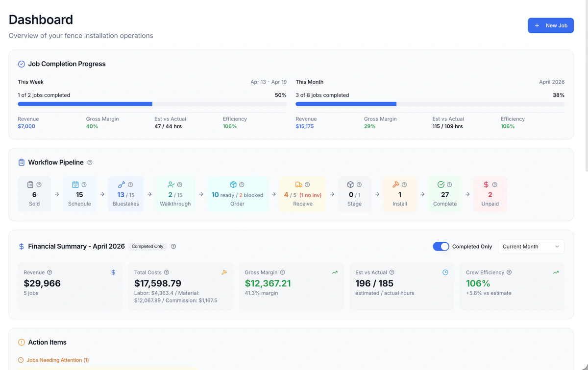Click the New Job button
Viewport: 588px width, 370px height.
(x=550, y=25)
